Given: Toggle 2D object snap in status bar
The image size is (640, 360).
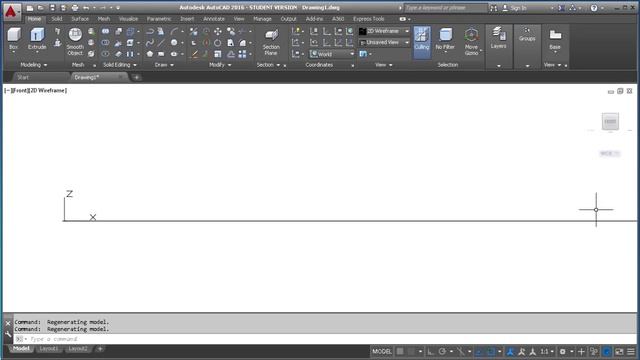Looking at the screenshot, I should (x=491, y=351).
